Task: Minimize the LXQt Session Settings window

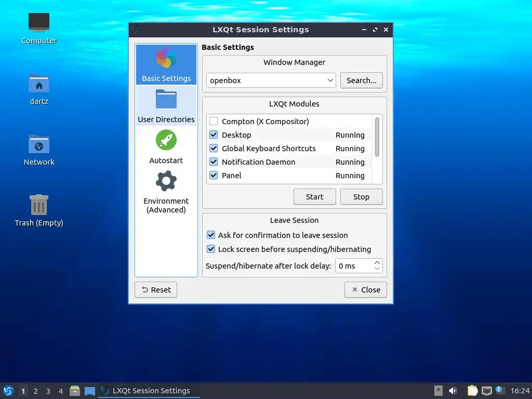Action: point(364,30)
